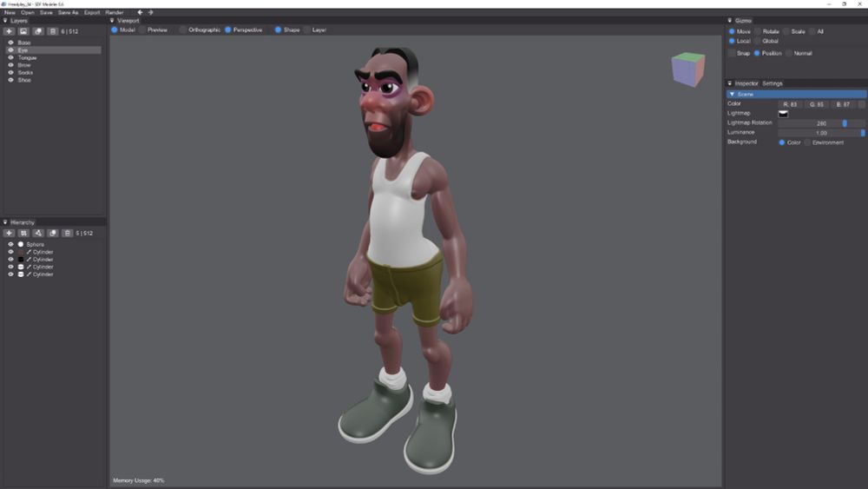Collapse the Hierarchy panel
The height and width of the screenshot is (489, 868).
coord(5,222)
